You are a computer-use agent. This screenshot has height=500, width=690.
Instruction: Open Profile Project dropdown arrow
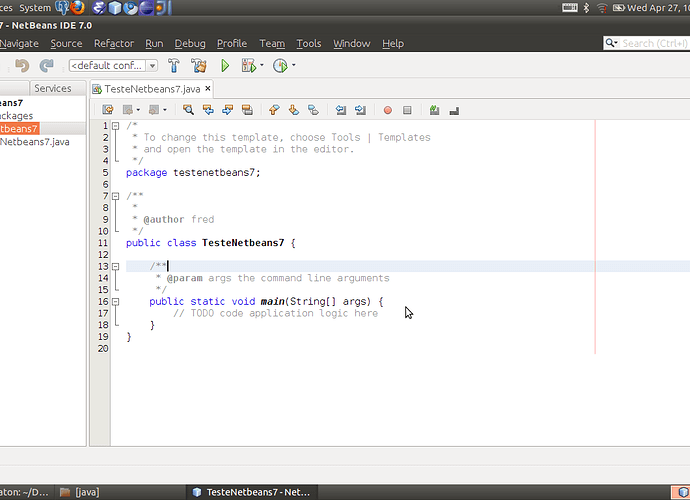(x=294, y=66)
